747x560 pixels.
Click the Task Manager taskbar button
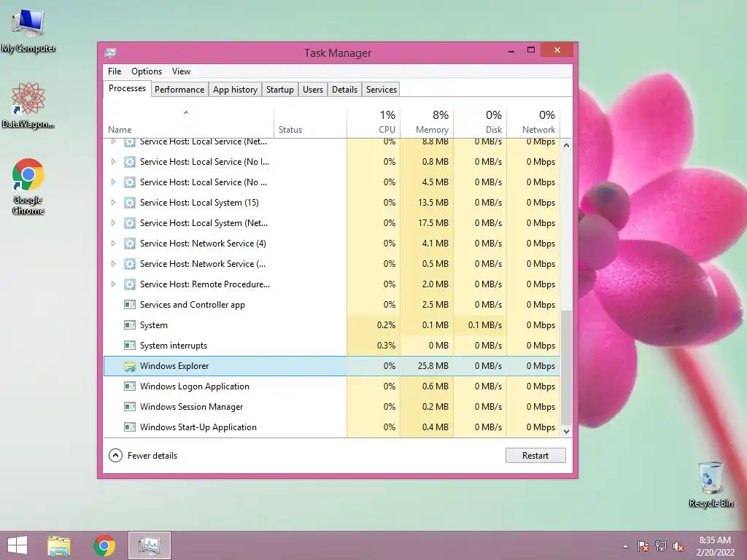(149, 545)
